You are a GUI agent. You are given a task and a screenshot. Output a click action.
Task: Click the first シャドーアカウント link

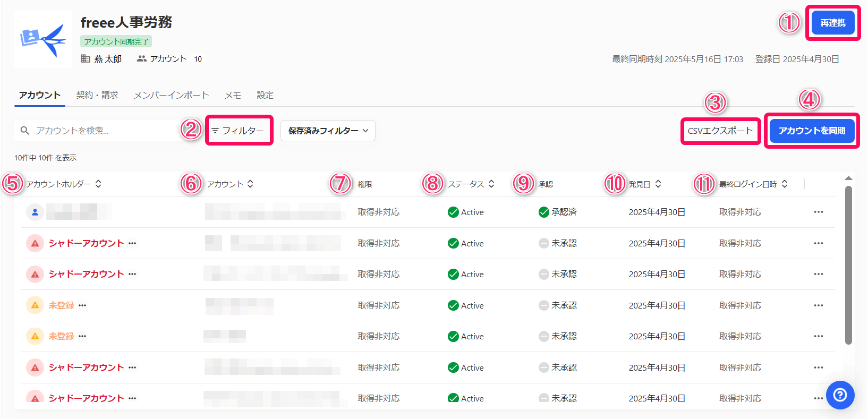86,243
